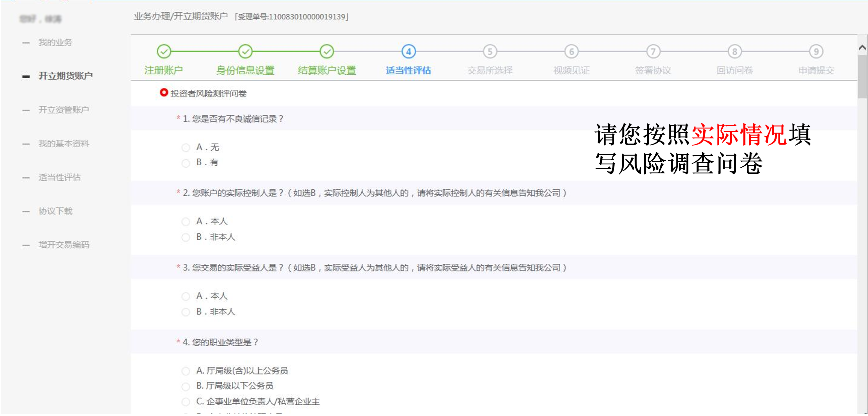Click the 投资者风险测评问卷 heading

coord(209,93)
